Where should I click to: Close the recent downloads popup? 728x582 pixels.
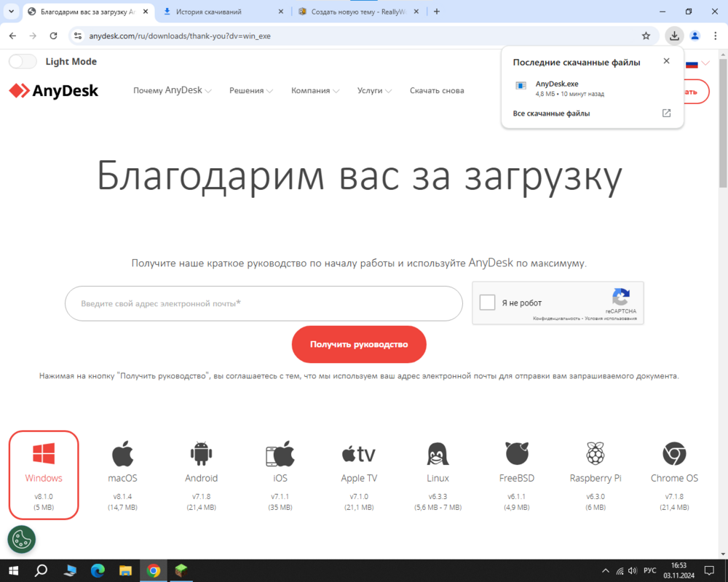(666, 61)
